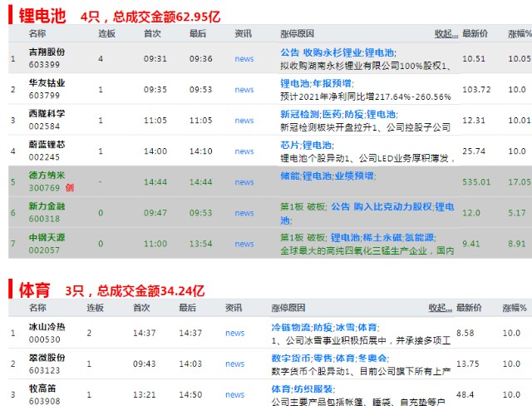Open 稀土永磁 tag for 中钢天源
The height and width of the screenshot is (406, 532).
pos(382,238)
